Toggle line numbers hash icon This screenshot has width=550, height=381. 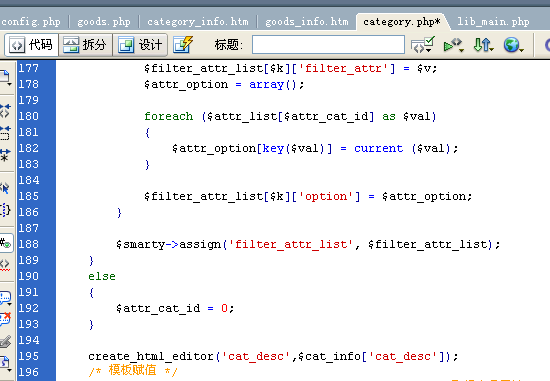pos(6,243)
